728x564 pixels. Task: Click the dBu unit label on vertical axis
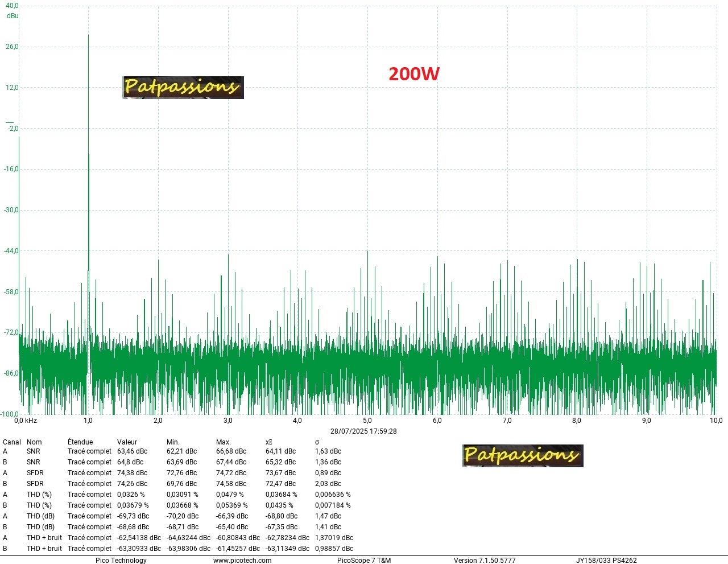[x=13, y=16]
